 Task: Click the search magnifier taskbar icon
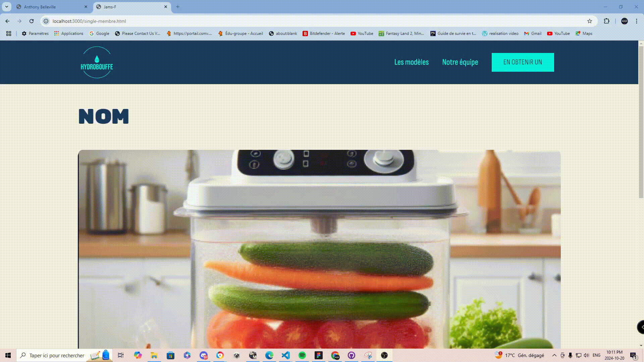pos(23,355)
